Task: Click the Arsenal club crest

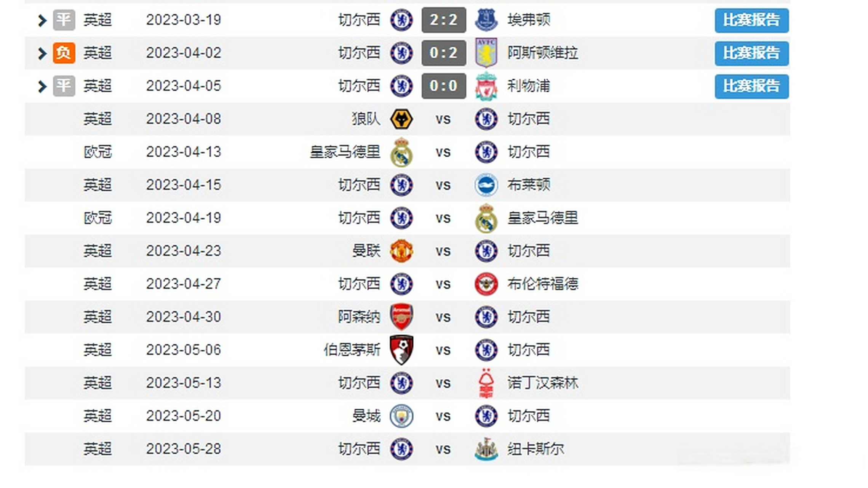Action: [401, 317]
